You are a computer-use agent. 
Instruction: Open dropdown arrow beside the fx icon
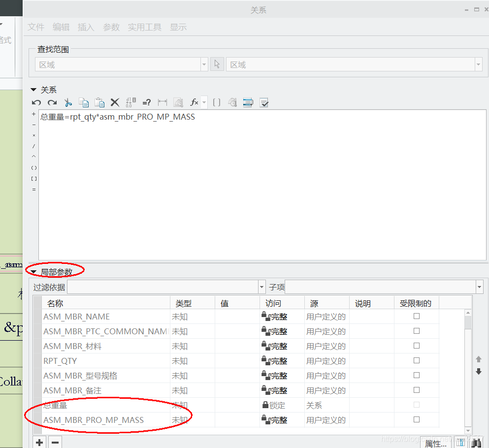[204, 102]
